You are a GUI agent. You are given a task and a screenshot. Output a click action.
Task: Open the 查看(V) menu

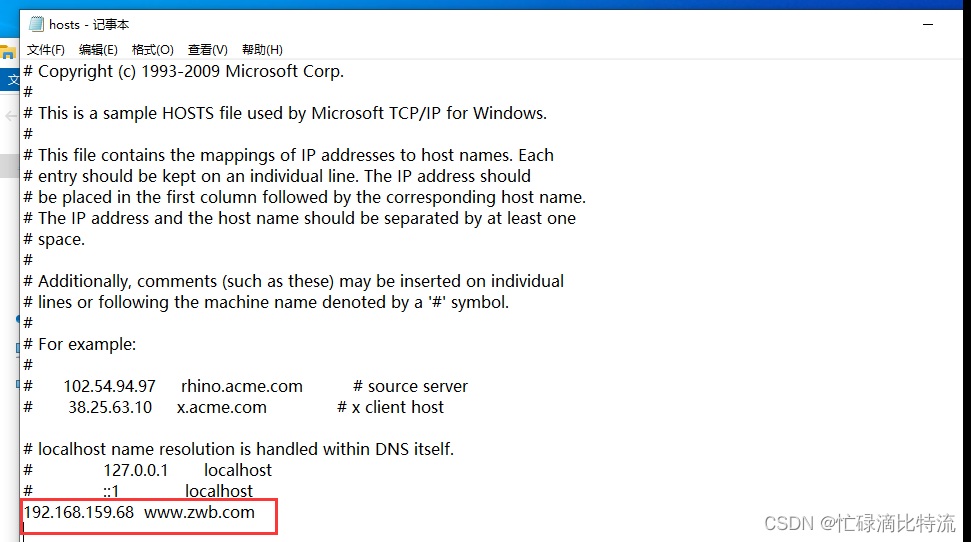(207, 49)
